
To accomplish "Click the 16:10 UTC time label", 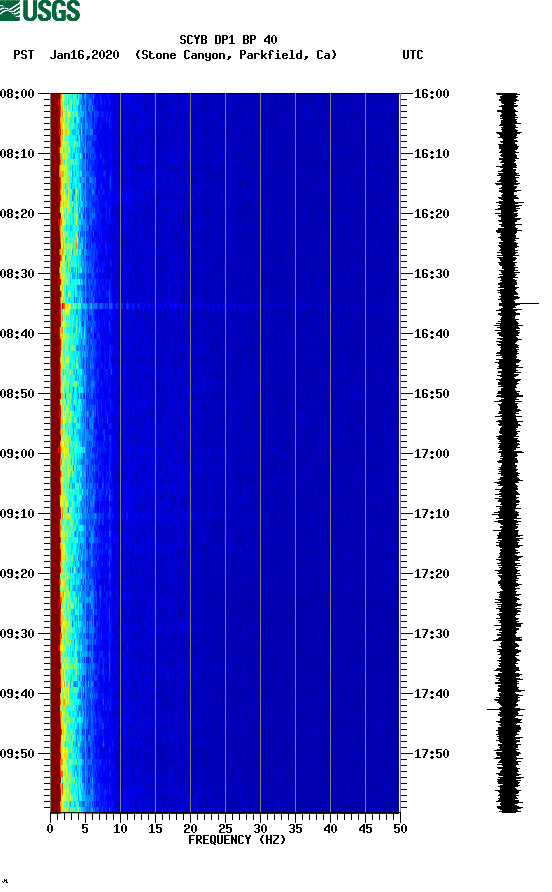I will click(x=431, y=154).
